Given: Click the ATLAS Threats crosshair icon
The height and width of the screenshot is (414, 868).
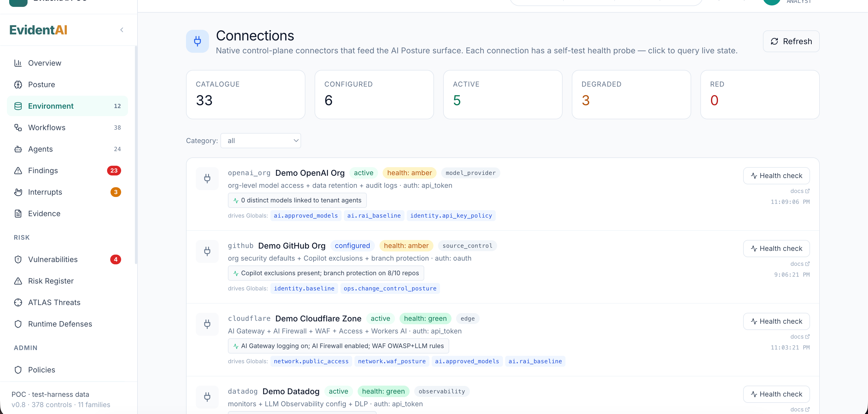Looking at the screenshot, I should (18, 302).
